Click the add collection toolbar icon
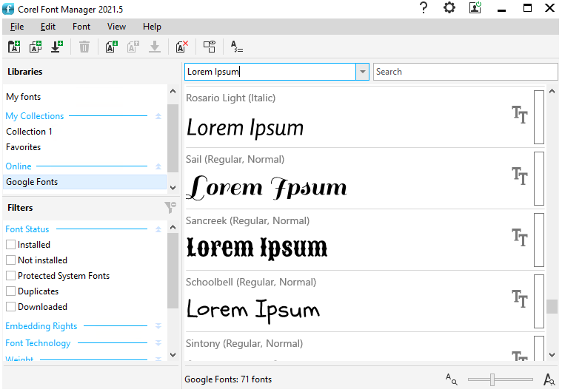This screenshot has width=562, height=392. [x=35, y=47]
